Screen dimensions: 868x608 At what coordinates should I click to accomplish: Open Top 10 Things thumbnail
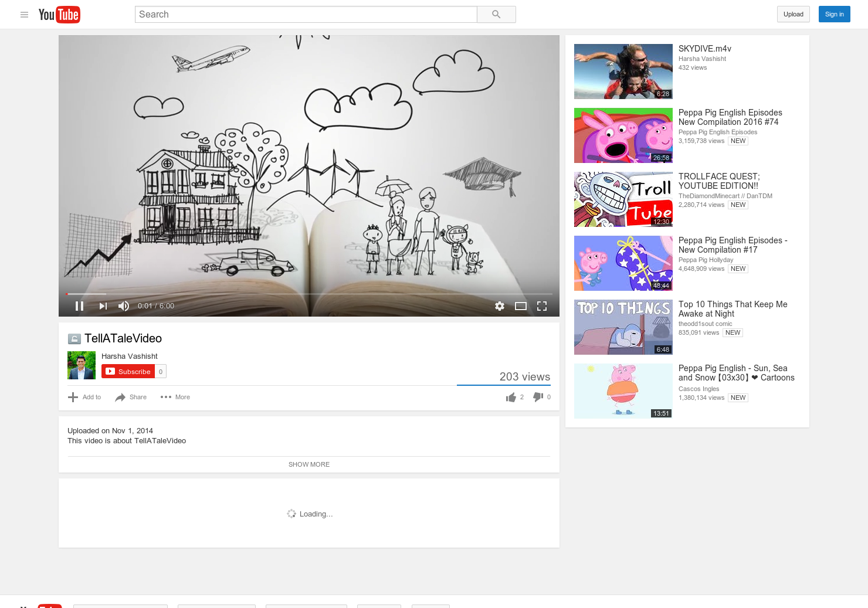coord(623,327)
